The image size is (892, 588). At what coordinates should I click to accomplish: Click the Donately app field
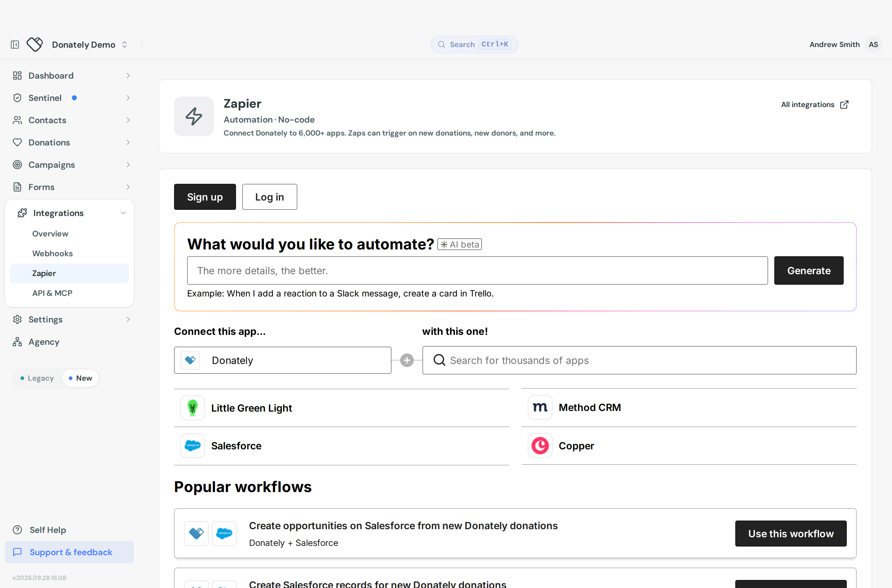(x=282, y=360)
